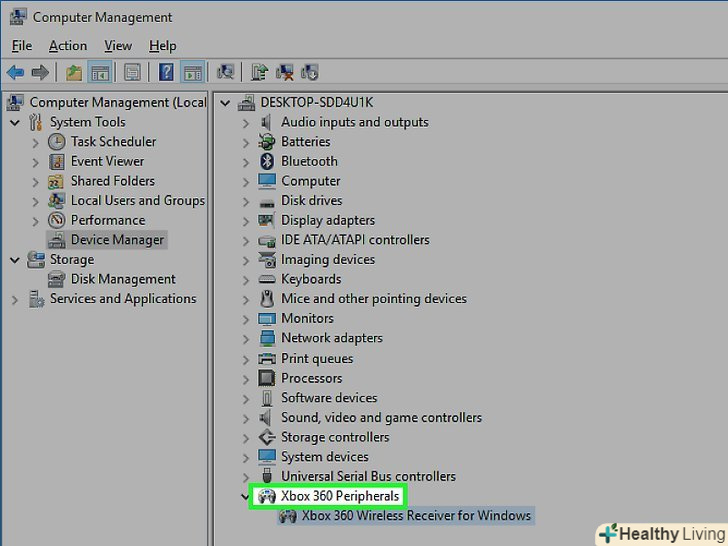The width and height of the screenshot is (728, 546).
Task: Click Update driver software toolbar icon
Action: point(260,72)
